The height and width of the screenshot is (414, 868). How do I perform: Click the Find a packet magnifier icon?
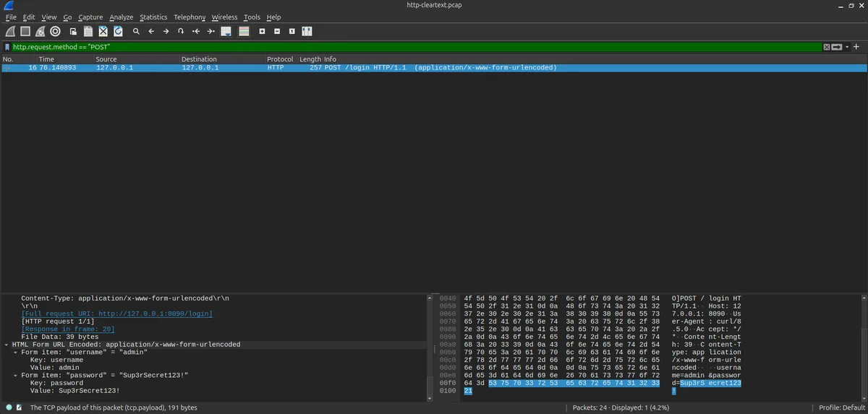coord(136,31)
